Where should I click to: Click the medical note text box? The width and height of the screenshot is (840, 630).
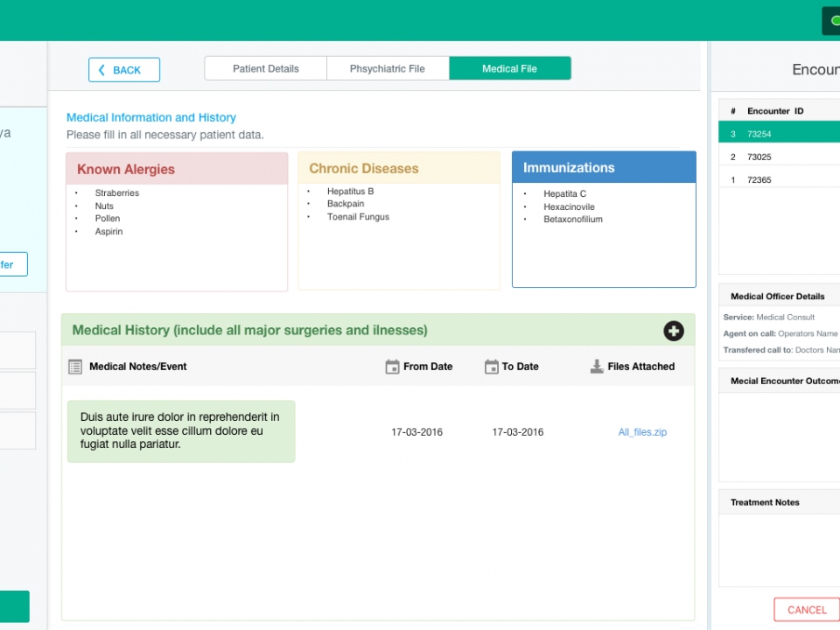pos(181,431)
